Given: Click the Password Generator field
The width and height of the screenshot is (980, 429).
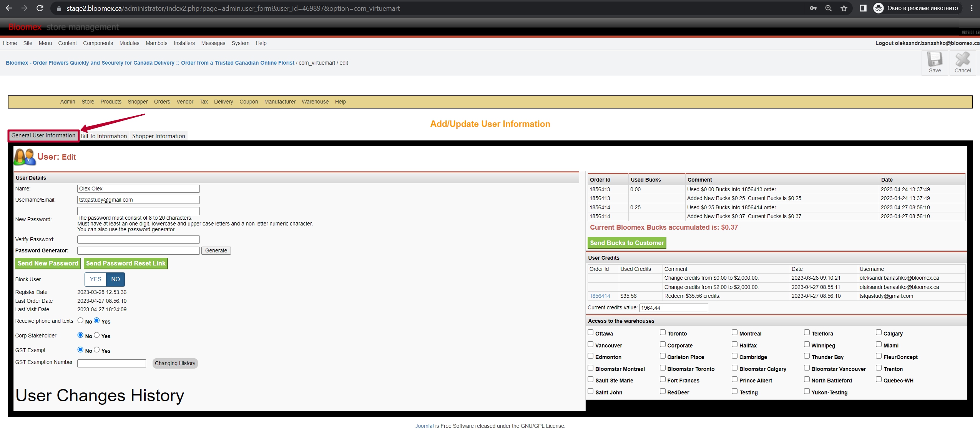Looking at the screenshot, I should tap(138, 250).
